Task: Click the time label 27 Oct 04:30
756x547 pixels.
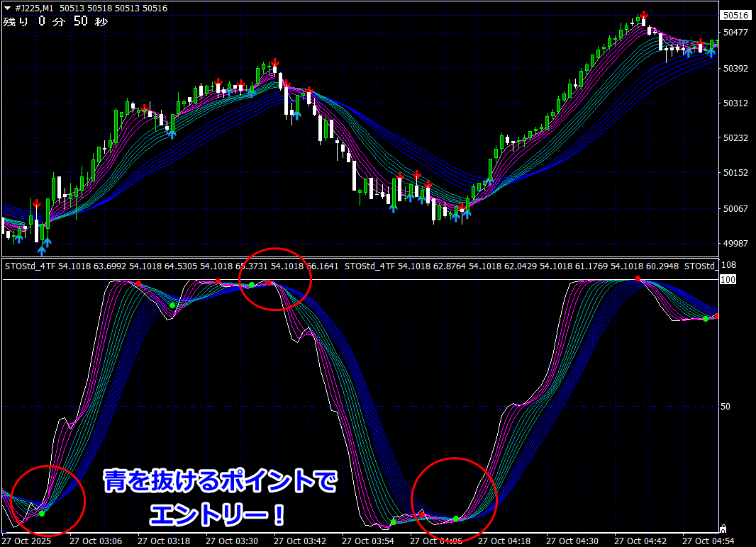Action: 572,541
